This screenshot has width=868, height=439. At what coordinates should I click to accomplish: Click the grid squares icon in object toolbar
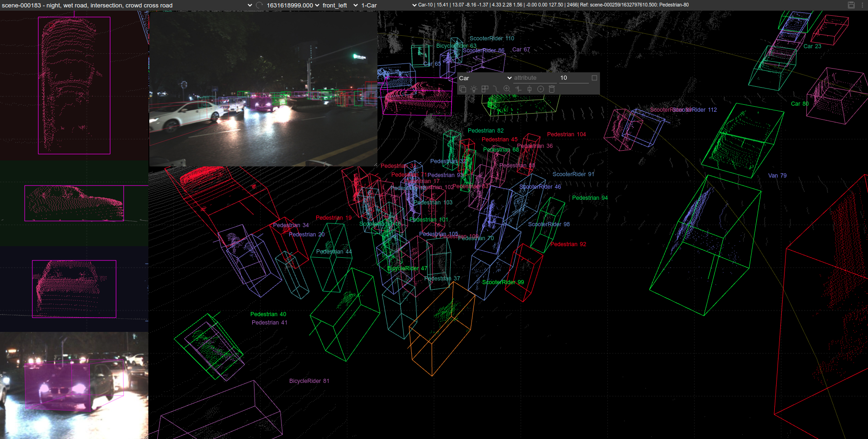click(x=485, y=89)
